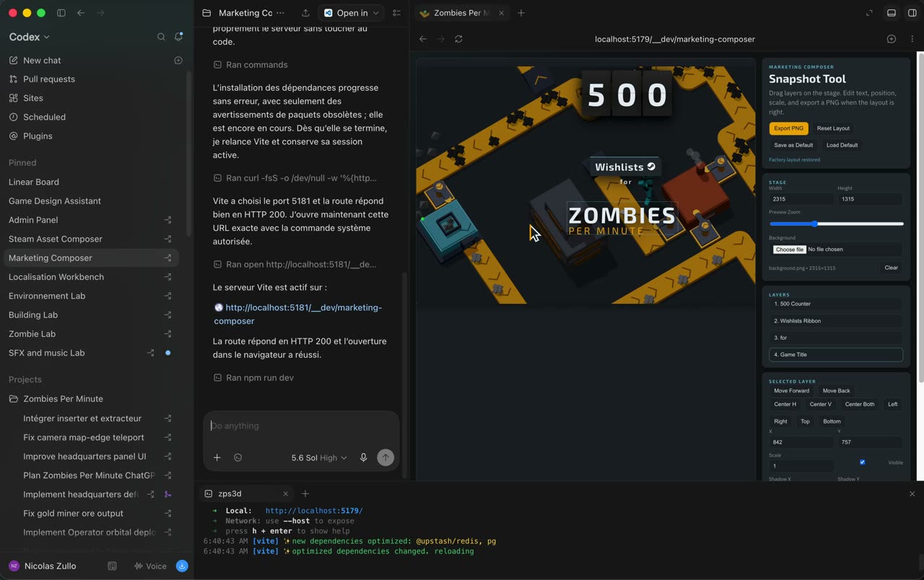Click the Move Forward button
This screenshot has height=580, width=924.
pos(791,391)
